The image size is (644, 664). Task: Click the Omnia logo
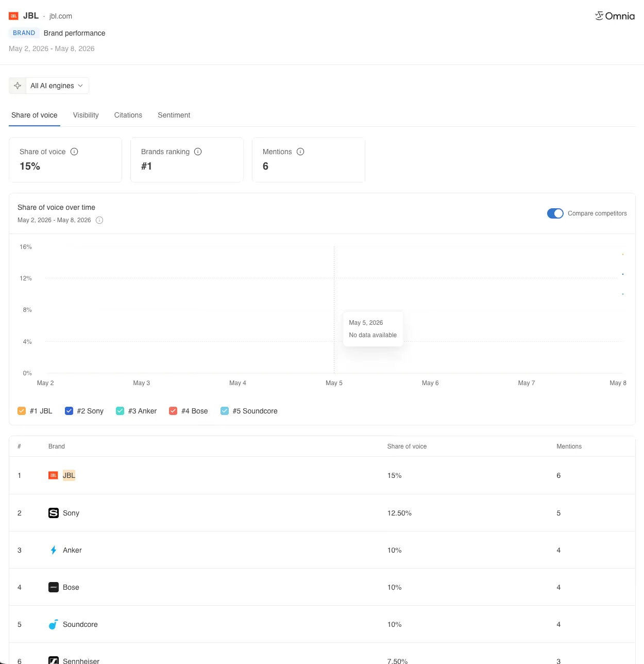pyautogui.click(x=615, y=16)
